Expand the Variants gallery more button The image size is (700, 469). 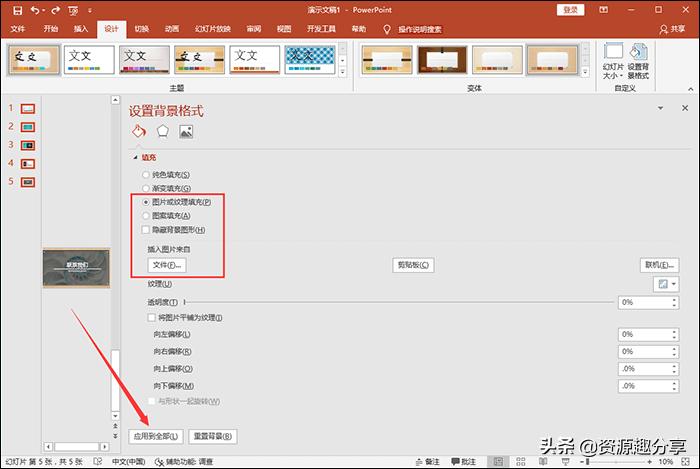(585, 71)
